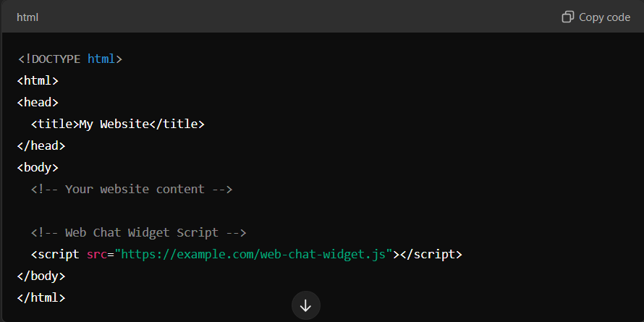Click the copy icon in the code header
This screenshot has width=644, height=322.
(x=568, y=17)
